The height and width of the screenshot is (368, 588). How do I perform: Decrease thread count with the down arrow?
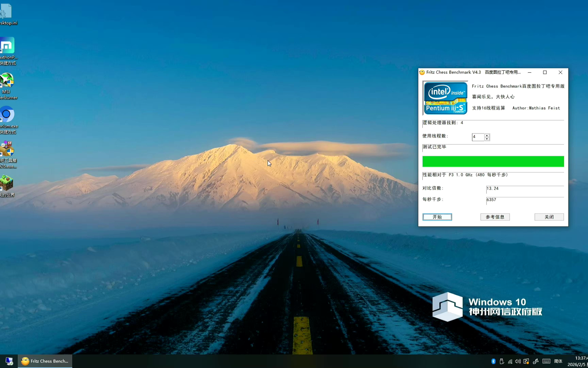click(487, 139)
